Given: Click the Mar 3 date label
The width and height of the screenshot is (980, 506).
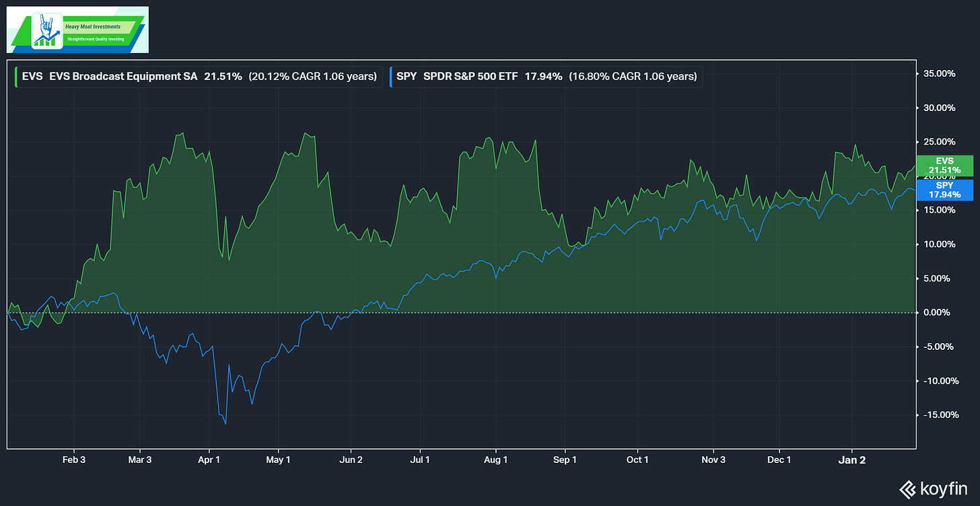Looking at the screenshot, I should click(x=139, y=460).
